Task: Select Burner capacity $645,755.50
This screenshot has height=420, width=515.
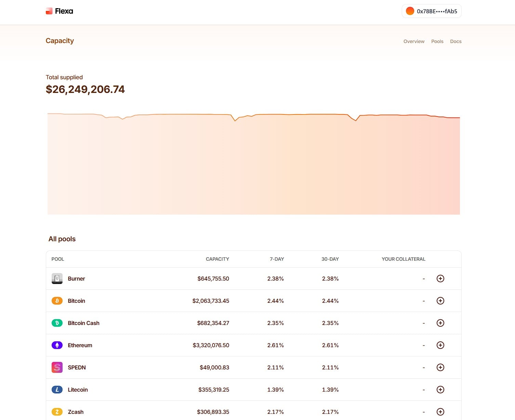Action: click(213, 279)
